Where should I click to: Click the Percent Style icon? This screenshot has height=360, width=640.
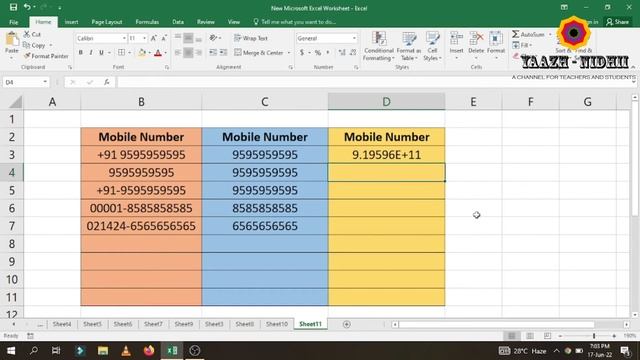pos(318,53)
